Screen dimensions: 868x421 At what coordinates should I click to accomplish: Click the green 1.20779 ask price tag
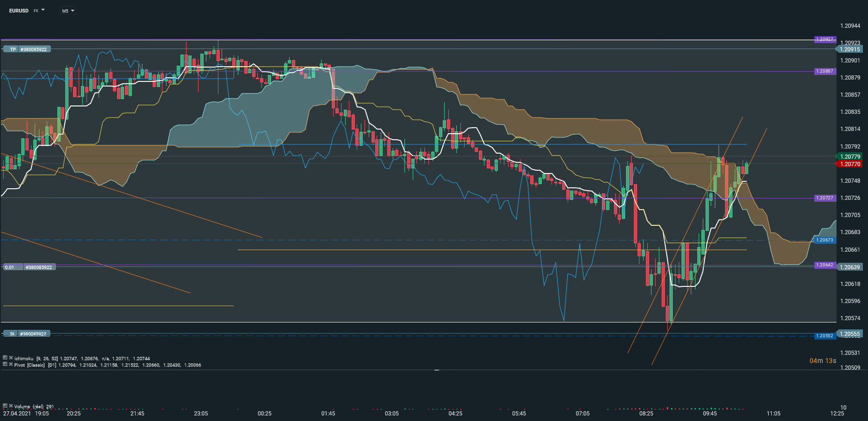[849, 156]
